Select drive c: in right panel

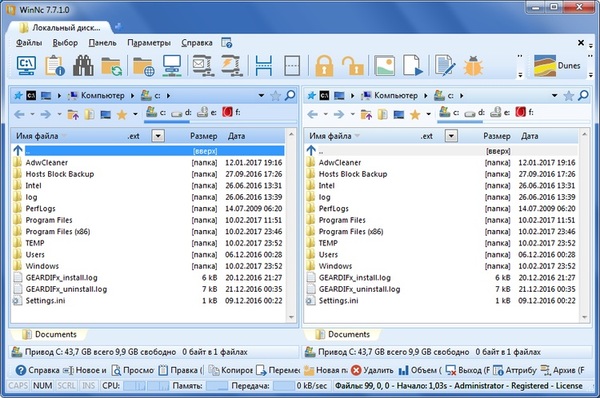[450, 113]
